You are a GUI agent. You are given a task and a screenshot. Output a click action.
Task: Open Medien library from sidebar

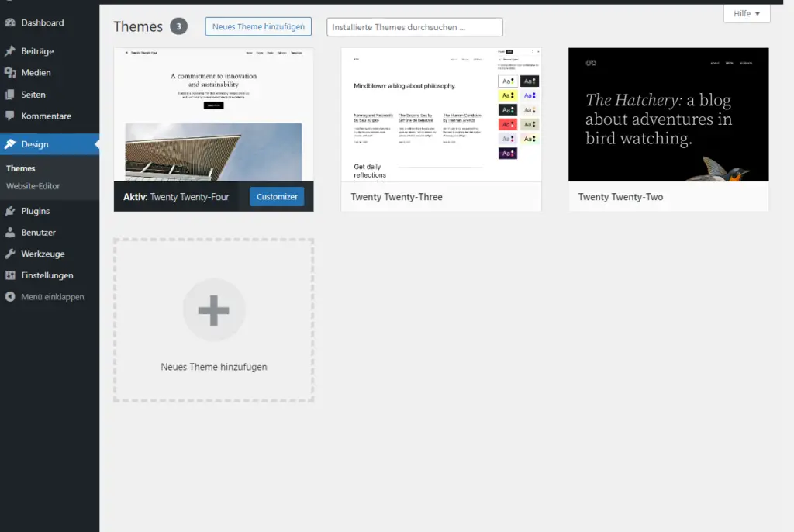point(50,72)
